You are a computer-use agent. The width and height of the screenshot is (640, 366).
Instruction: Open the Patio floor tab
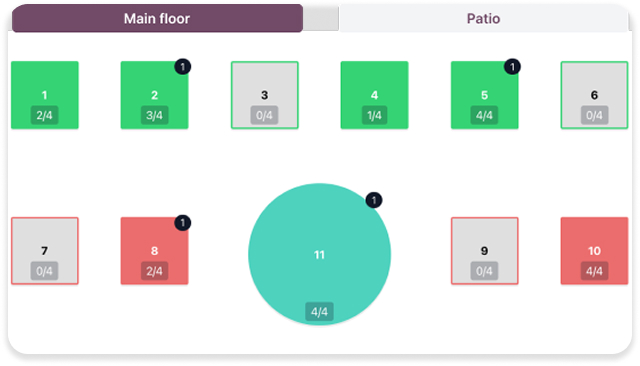point(483,18)
